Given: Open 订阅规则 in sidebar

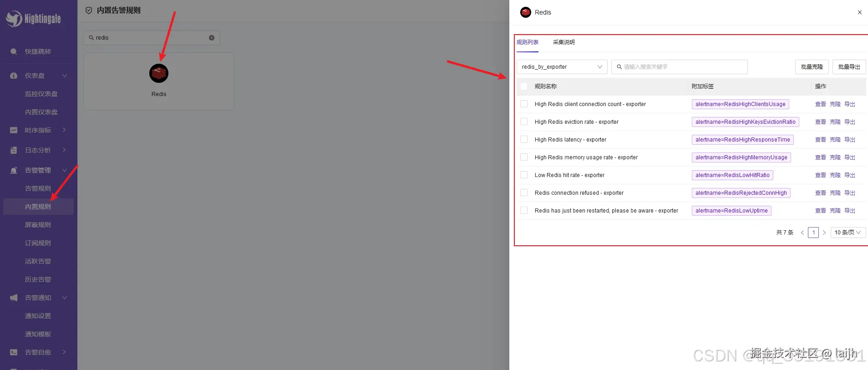Looking at the screenshot, I should [38, 243].
